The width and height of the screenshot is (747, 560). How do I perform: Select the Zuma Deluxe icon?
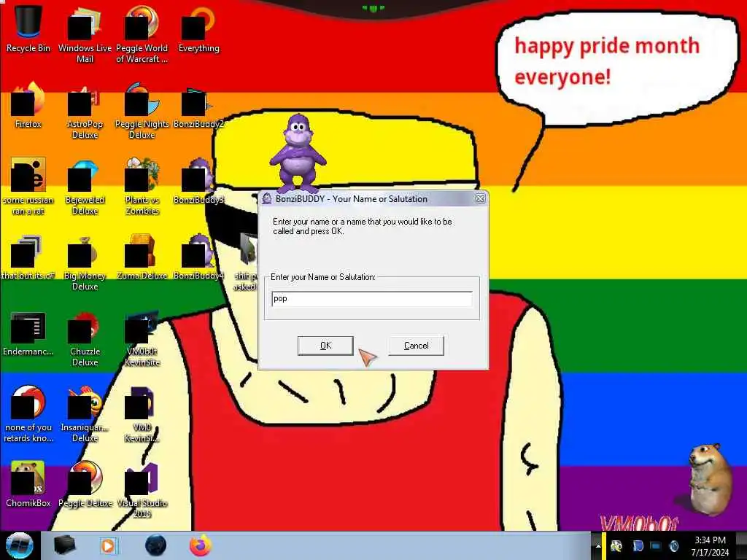[142, 257]
